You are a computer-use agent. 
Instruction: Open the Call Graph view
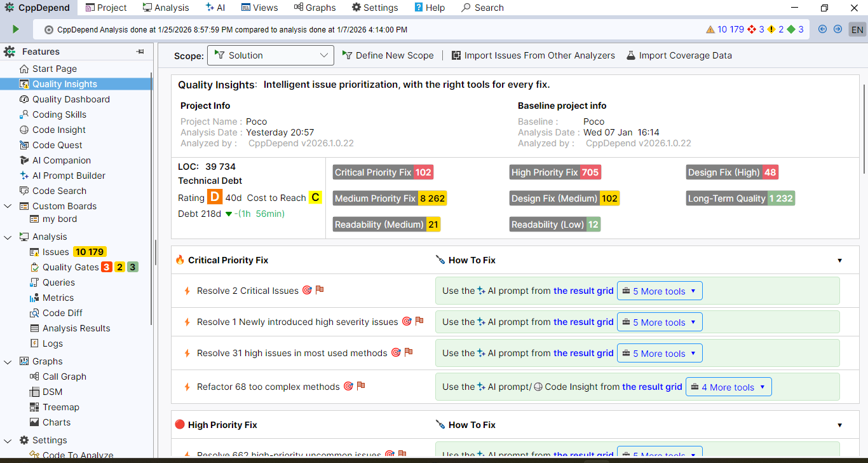65,377
